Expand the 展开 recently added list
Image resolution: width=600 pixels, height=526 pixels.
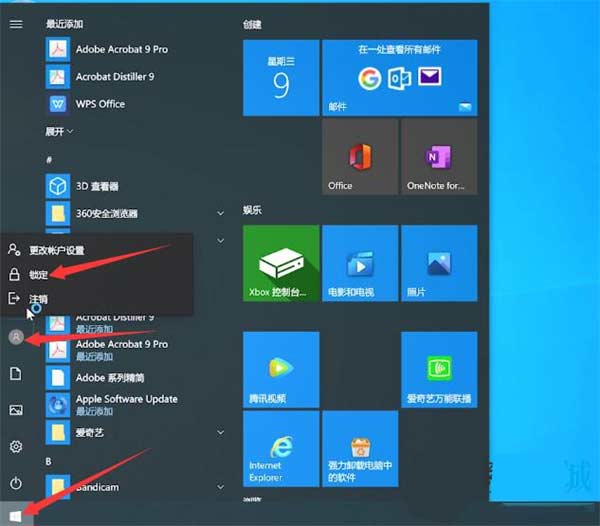point(59,132)
